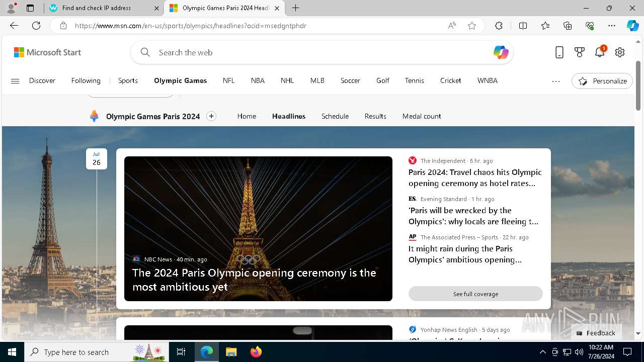Open the MLB menu item
This screenshot has width=644, height=362.
coord(317,80)
